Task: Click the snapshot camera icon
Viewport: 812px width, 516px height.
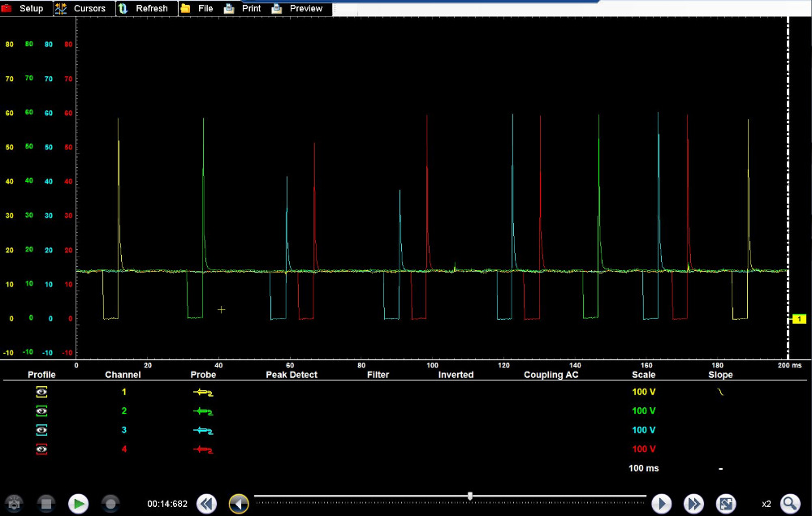Action: coord(15,504)
